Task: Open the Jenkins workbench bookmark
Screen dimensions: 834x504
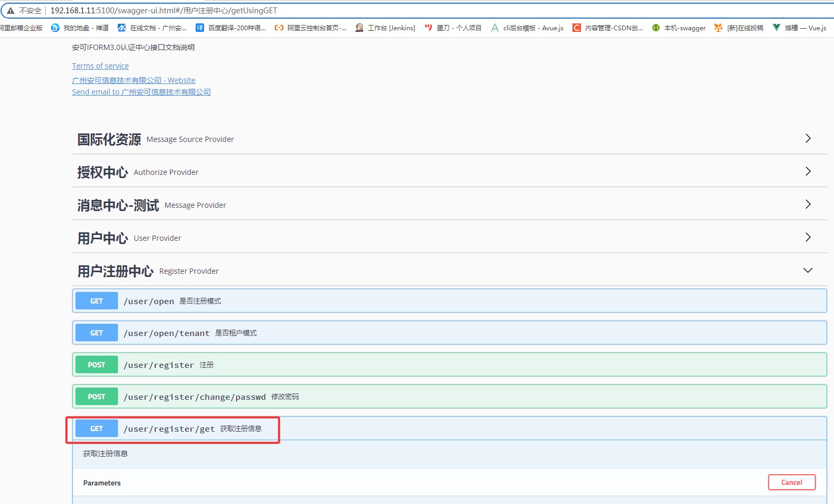Action: click(385, 28)
